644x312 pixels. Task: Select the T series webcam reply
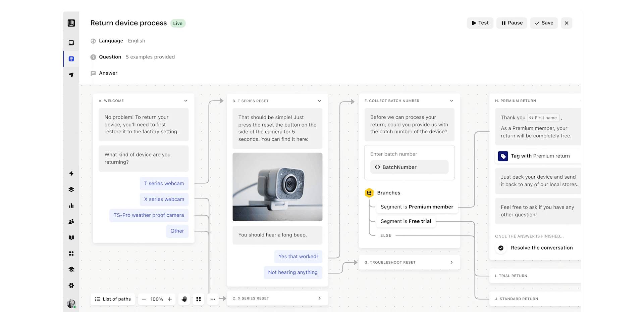[x=164, y=183]
